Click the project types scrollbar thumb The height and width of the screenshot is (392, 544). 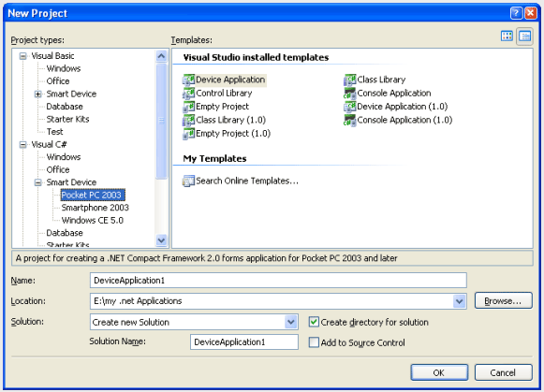[161, 121]
